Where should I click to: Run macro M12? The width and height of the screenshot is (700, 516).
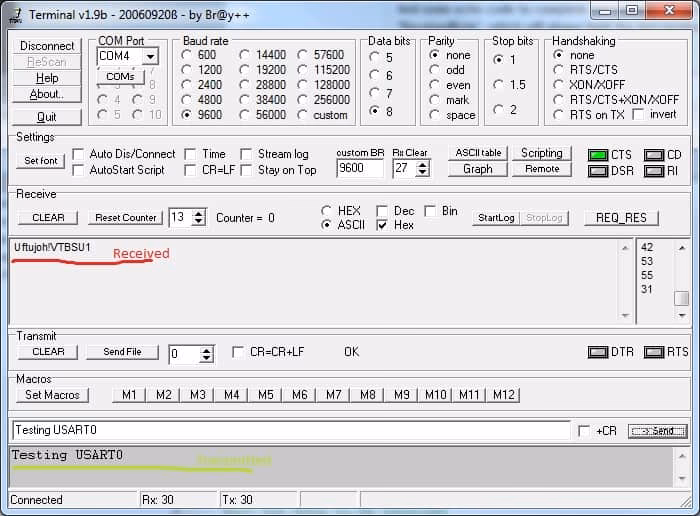tap(503, 395)
